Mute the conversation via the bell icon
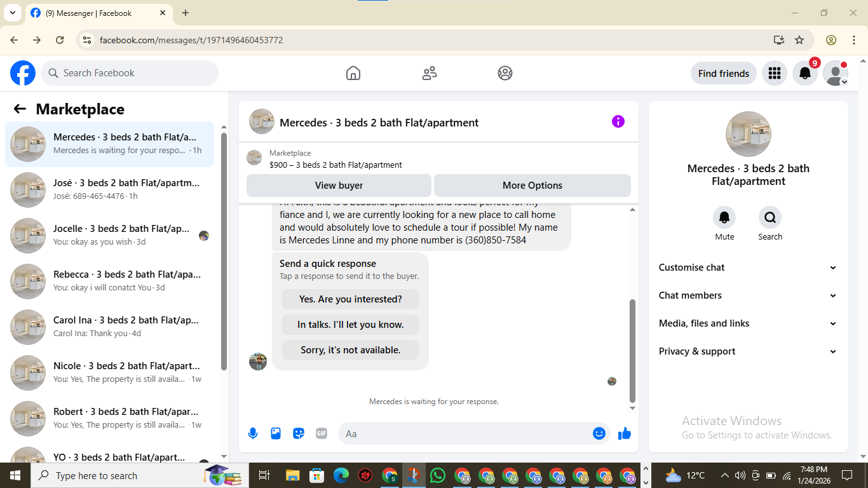The image size is (868, 488). pyautogui.click(x=724, y=218)
